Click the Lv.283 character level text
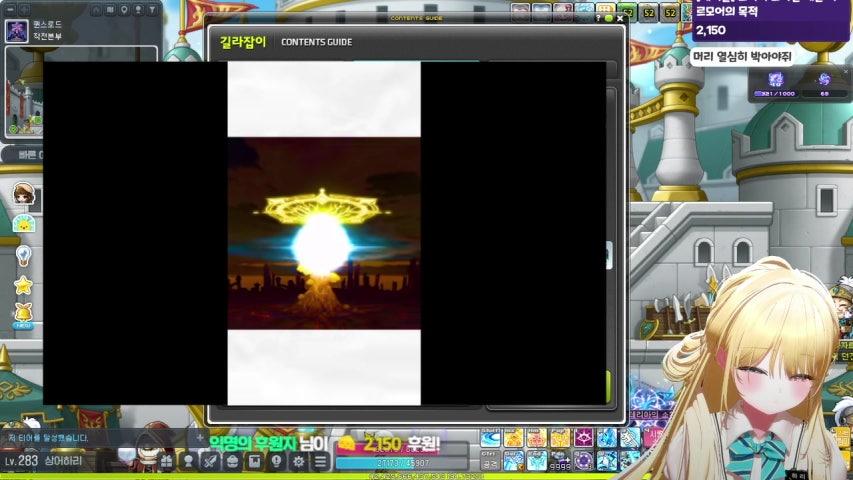This screenshot has height=480, width=853. click(x=21, y=461)
